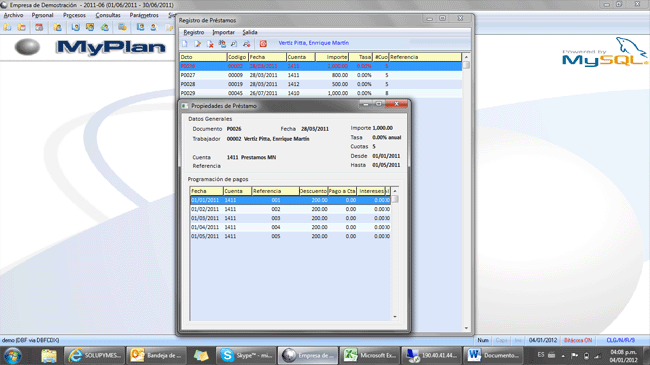Click the folder with blue document icon

7,27
